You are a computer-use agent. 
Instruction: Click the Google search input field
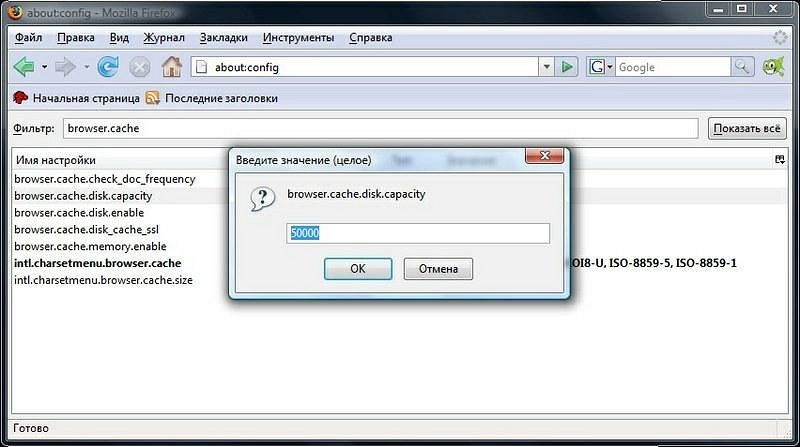point(673,67)
